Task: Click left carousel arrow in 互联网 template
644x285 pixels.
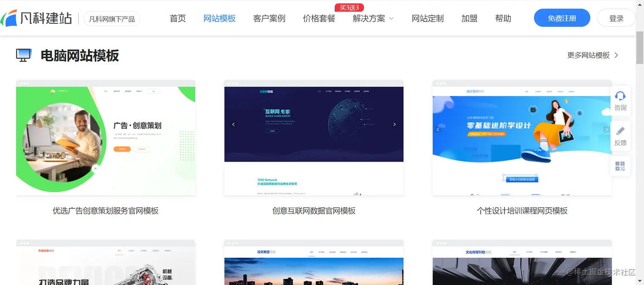Action: 233,124
